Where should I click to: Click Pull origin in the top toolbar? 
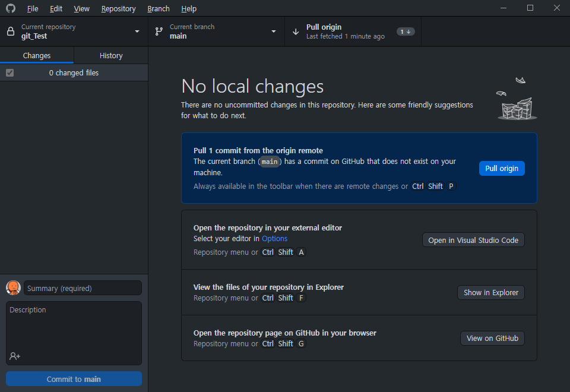[x=353, y=31]
